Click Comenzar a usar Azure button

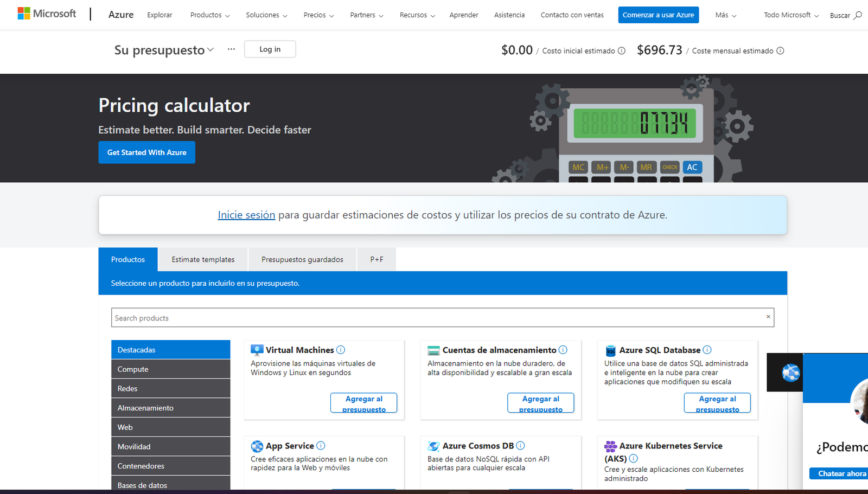pos(659,15)
